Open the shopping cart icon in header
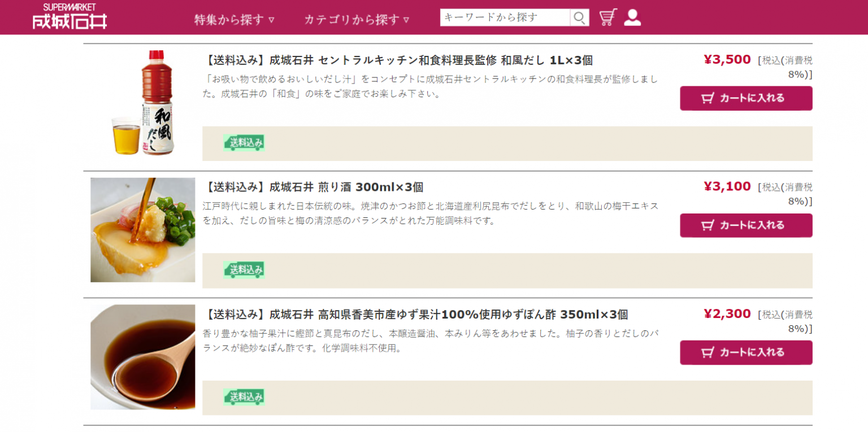 (608, 17)
